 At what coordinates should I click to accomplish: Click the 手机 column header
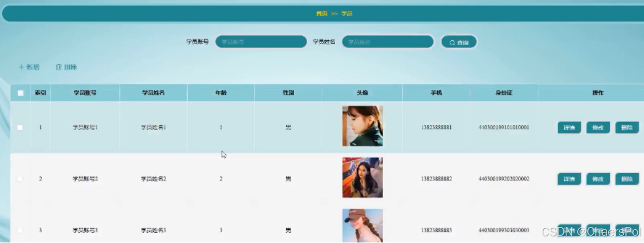(x=436, y=93)
